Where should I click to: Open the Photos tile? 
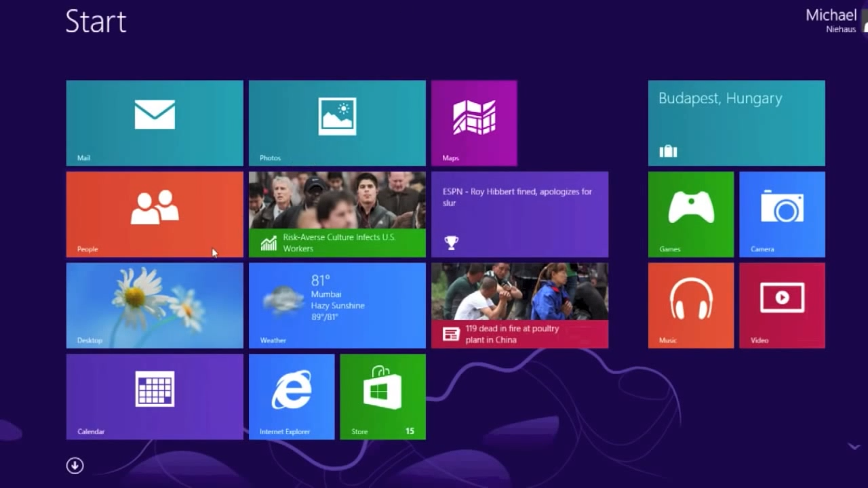(x=337, y=123)
